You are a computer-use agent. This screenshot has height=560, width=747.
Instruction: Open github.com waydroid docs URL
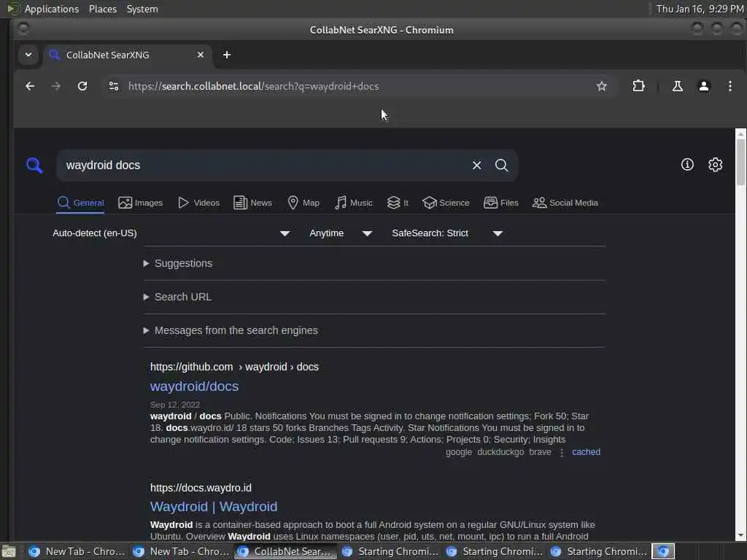(x=234, y=367)
